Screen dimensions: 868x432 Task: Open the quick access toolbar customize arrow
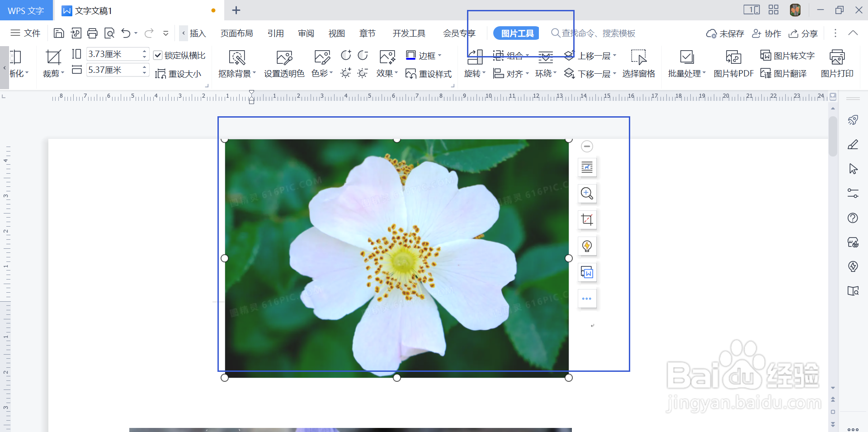[x=166, y=33]
